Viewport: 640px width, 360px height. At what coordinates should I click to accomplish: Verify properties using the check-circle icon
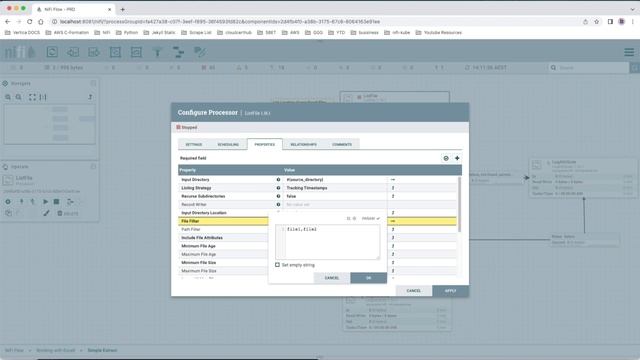pyautogui.click(x=446, y=158)
